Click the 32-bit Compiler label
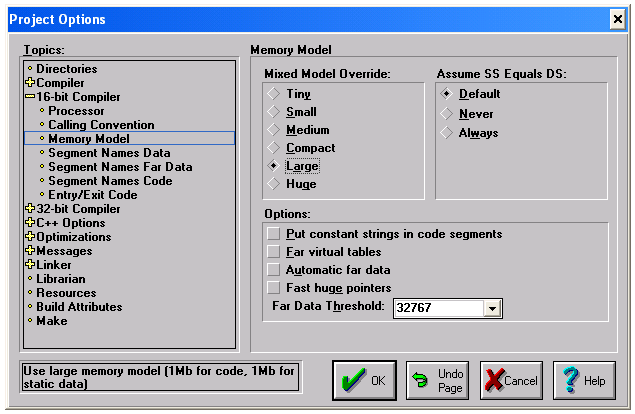The width and height of the screenshot is (635, 414). pyautogui.click(x=79, y=209)
